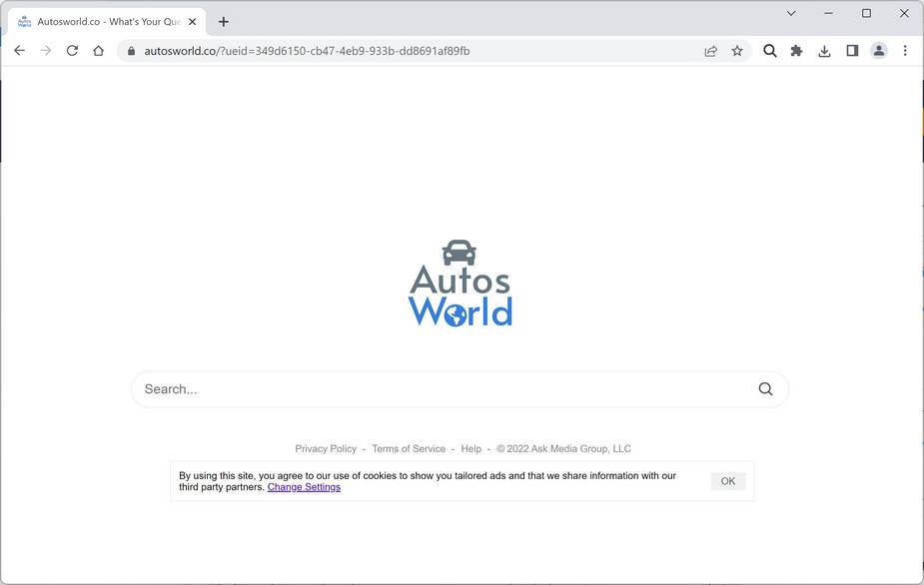The width and height of the screenshot is (924, 585).
Task: Open the Extensions puzzle menu
Action: [797, 51]
